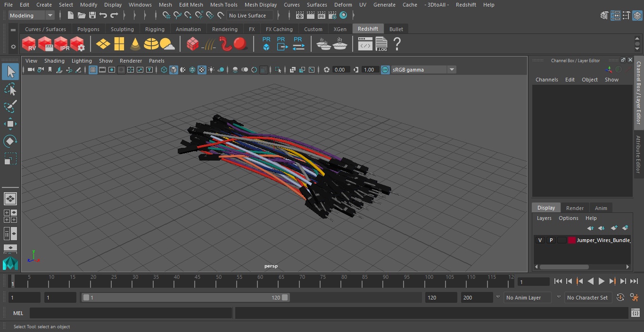
Task: Create a new scene file
Action: point(71,16)
